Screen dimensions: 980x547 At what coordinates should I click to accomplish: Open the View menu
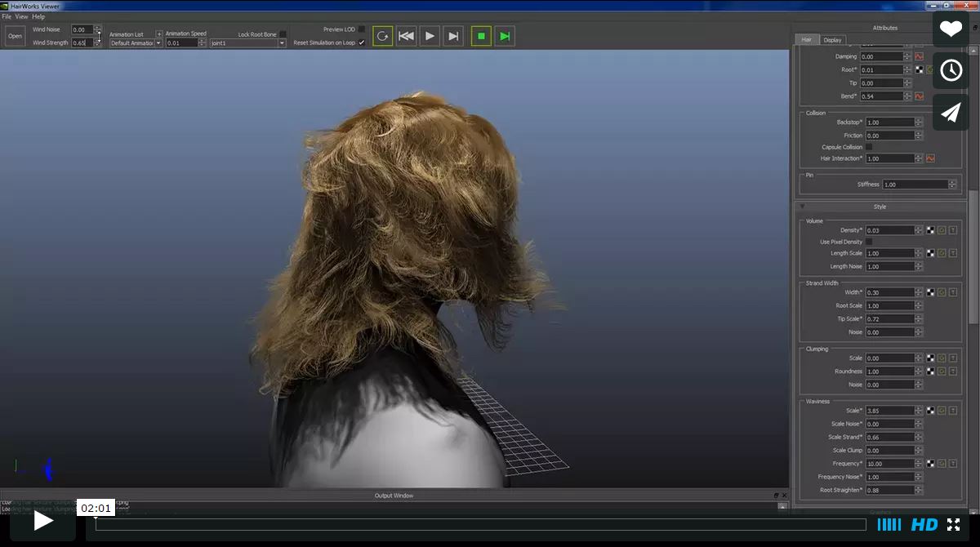[x=21, y=16]
